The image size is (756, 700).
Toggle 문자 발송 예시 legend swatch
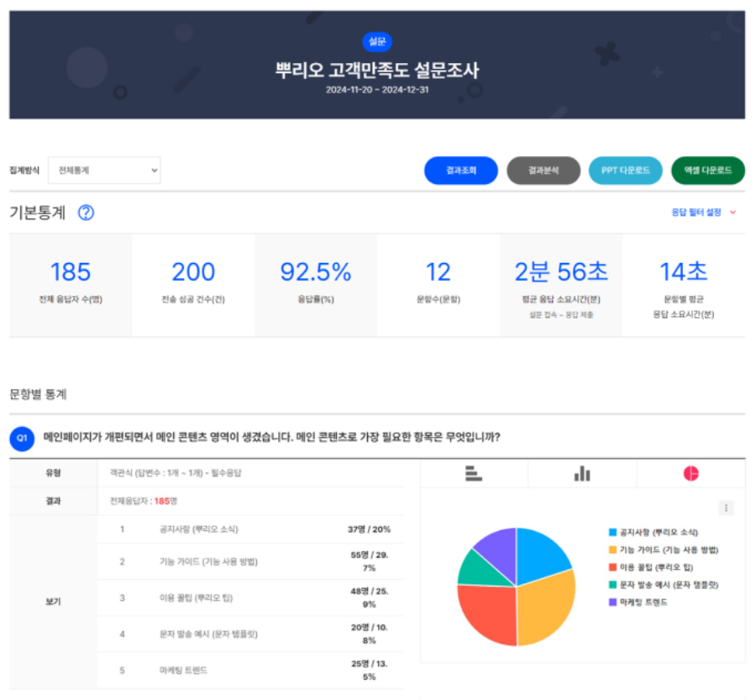613,585
